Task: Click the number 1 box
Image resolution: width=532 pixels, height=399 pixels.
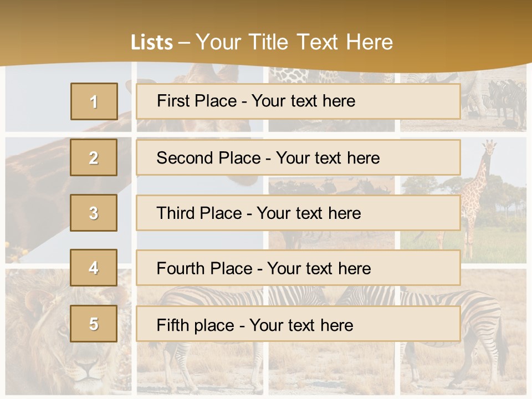Action: [94, 101]
